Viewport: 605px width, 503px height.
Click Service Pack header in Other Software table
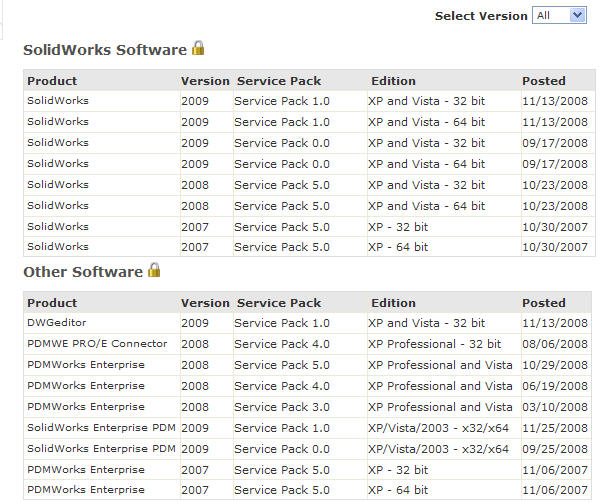pos(279,303)
